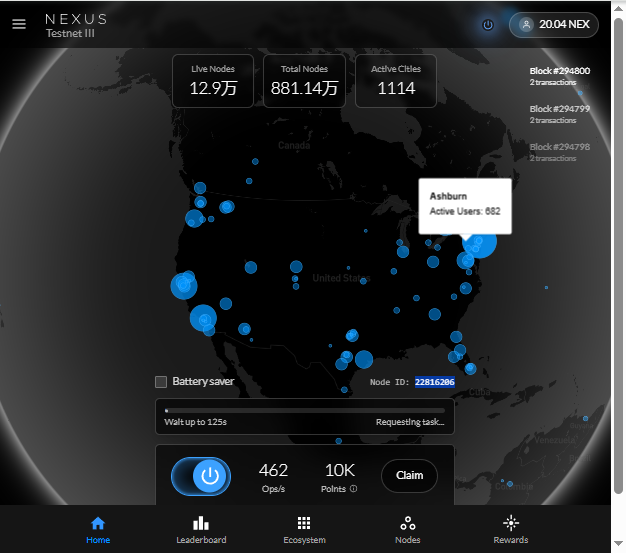Click the Home house icon
The image size is (626, 553).
(98, 523)
